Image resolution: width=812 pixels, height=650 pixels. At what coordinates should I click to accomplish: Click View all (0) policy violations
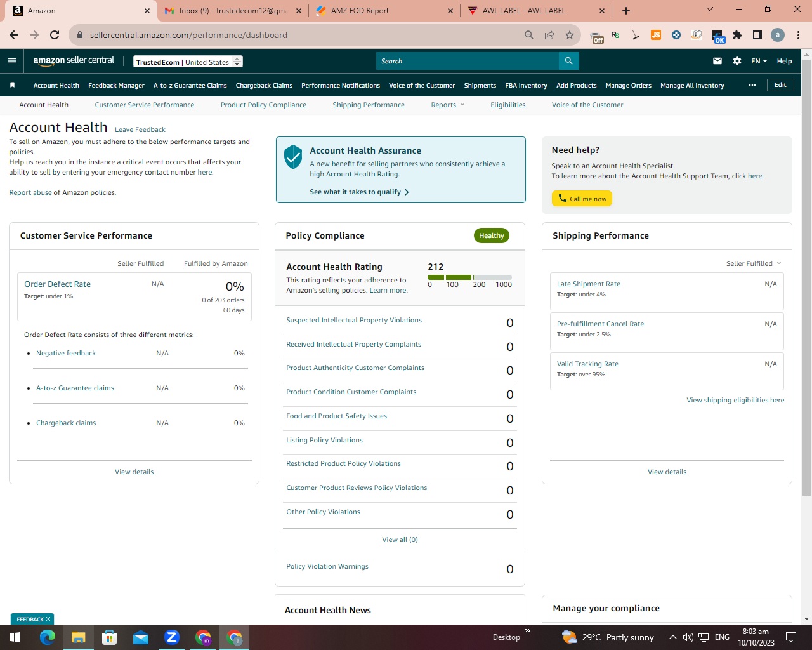tap(400, 540)
